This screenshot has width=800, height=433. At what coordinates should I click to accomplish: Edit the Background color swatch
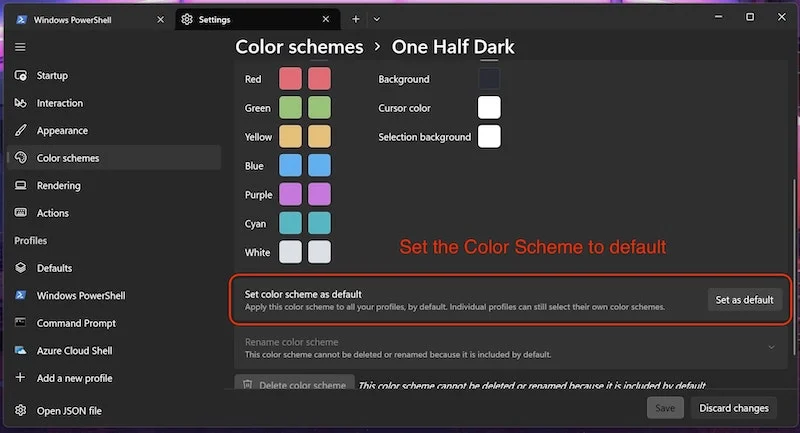pos(489,79)
